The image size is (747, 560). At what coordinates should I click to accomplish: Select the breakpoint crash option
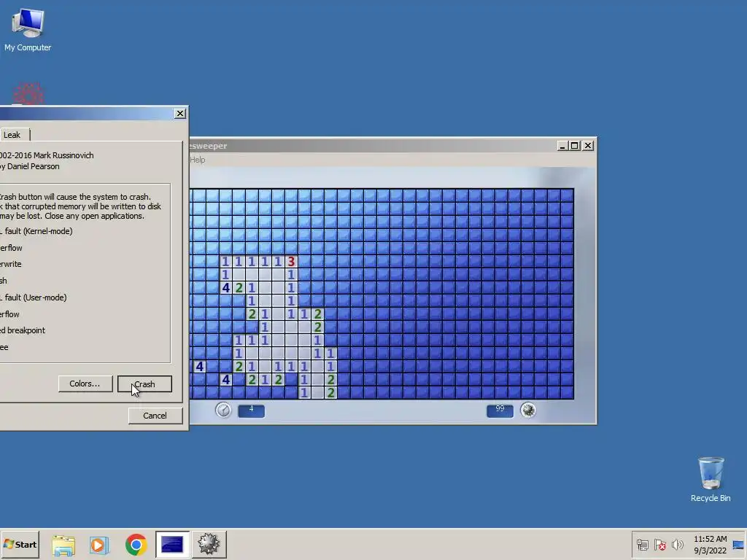pos(23,330)
